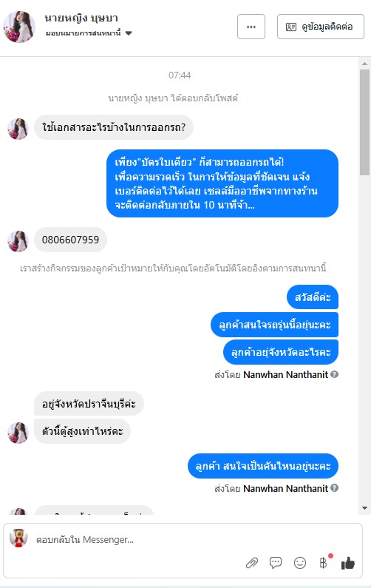The height and width of the screenshot is (588, 371).
Task: Click the scrollbar down arrow
Action: [x=364, y=508]
